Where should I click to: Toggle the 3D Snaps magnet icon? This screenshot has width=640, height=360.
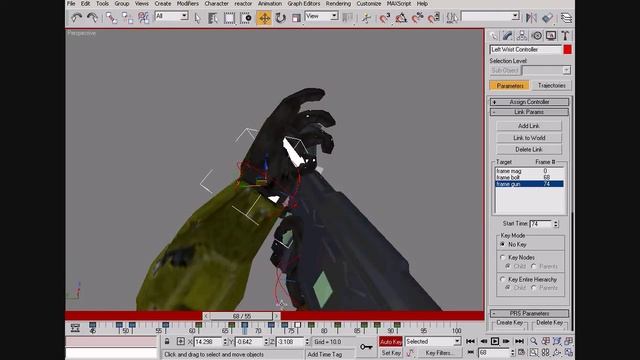(384, 18)
